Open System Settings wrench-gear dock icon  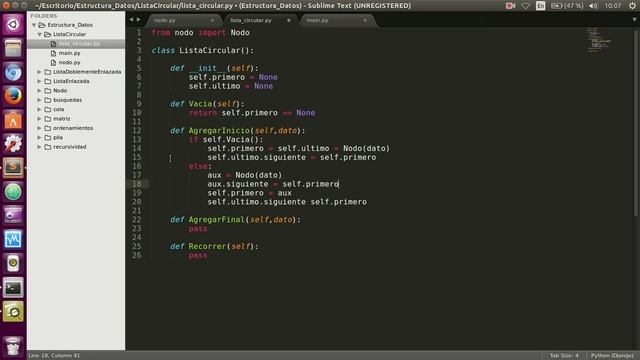[13, 144]
